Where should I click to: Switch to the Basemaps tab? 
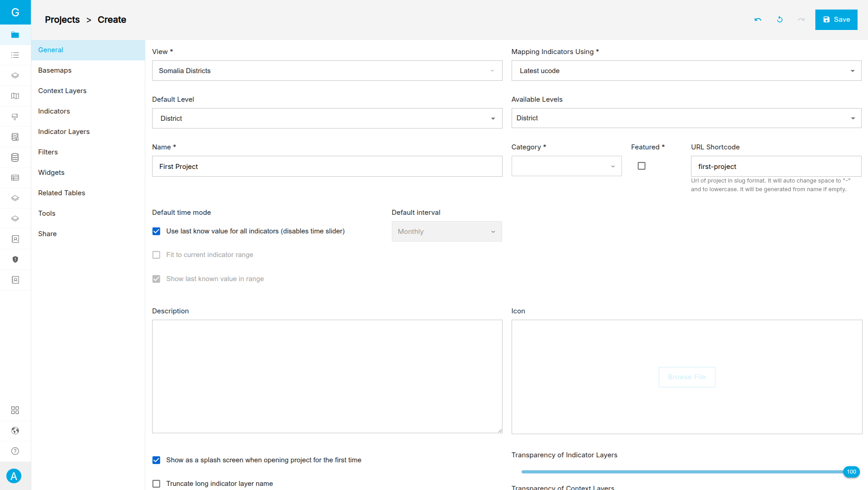point(55,70)
